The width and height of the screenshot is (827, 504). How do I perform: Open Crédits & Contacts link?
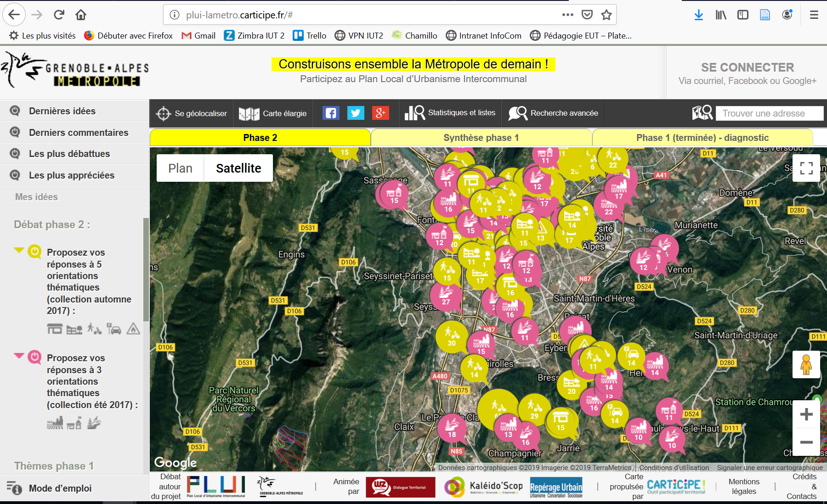click(x=802, y=487)
